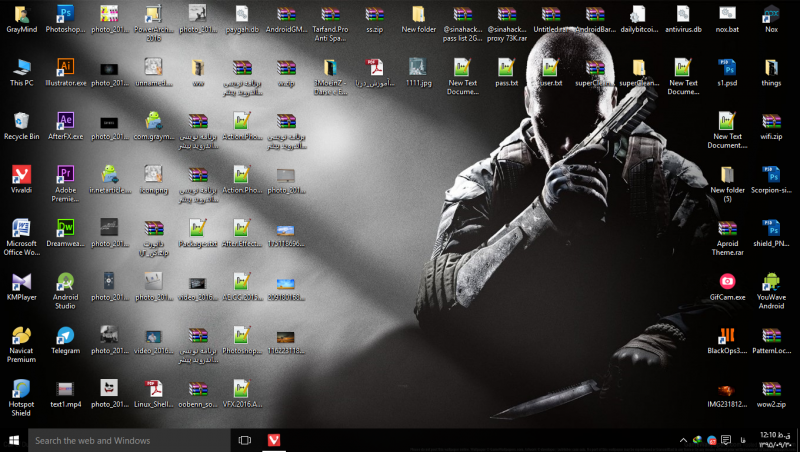Select the BlackOps3 desktop icon
800x452 pixels.
tap(727, 340)
